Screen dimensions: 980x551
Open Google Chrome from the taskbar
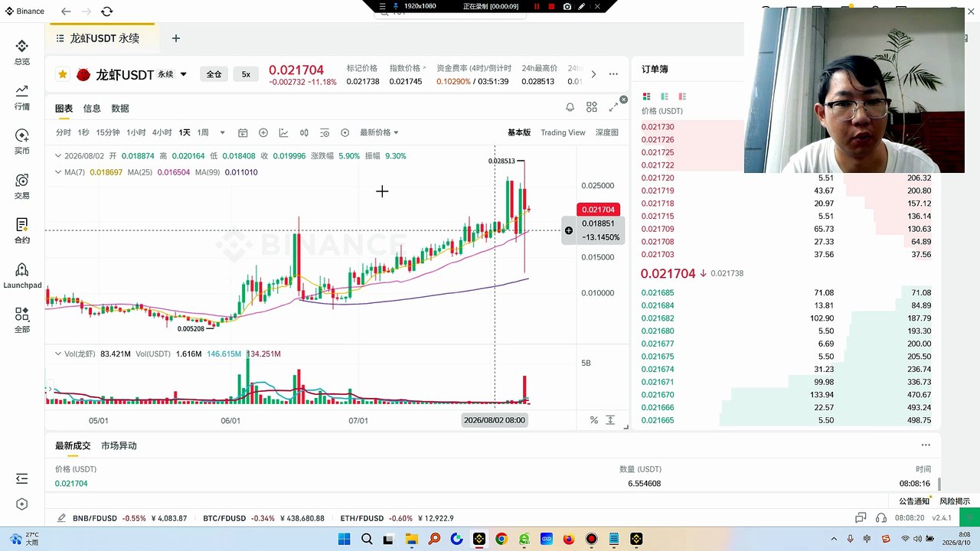click(x=501, y=539)
